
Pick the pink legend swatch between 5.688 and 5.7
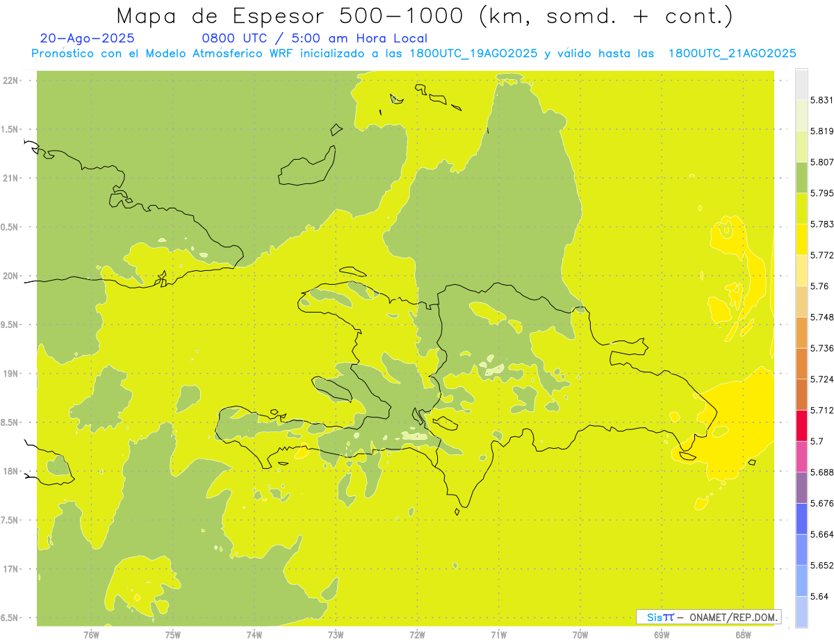(801, 456)
